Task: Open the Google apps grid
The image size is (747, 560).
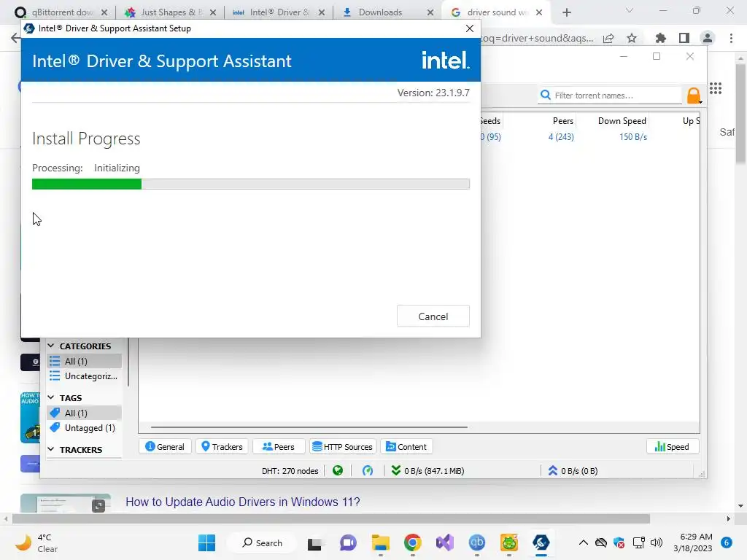Action: point(716,88)
